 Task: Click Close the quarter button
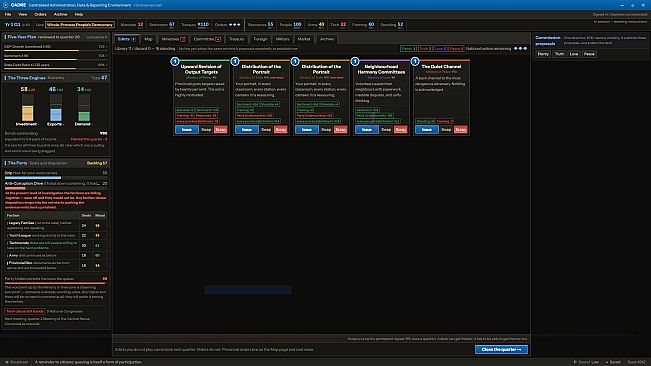tap(502, 349)
